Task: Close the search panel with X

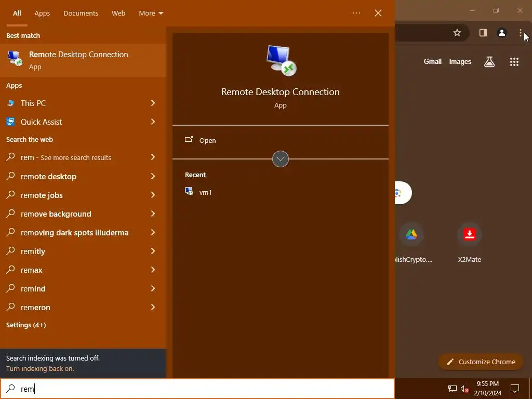Action: pyautogui.click(x=378, y=13)
